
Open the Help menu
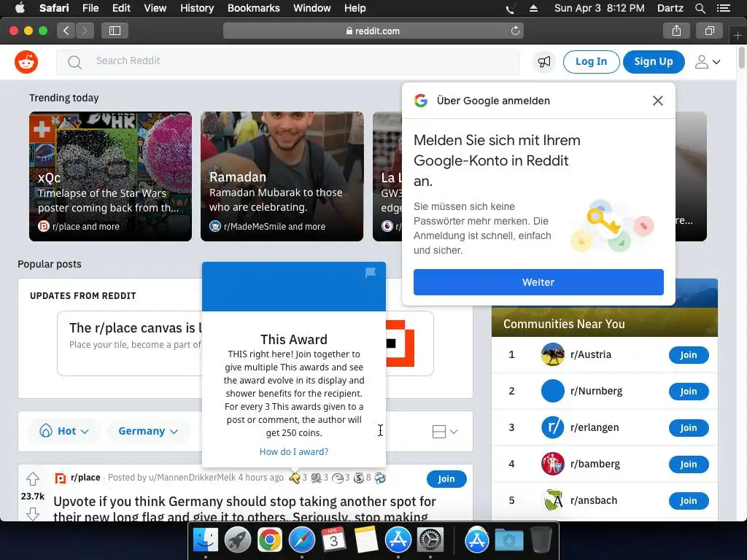[355, 8]
